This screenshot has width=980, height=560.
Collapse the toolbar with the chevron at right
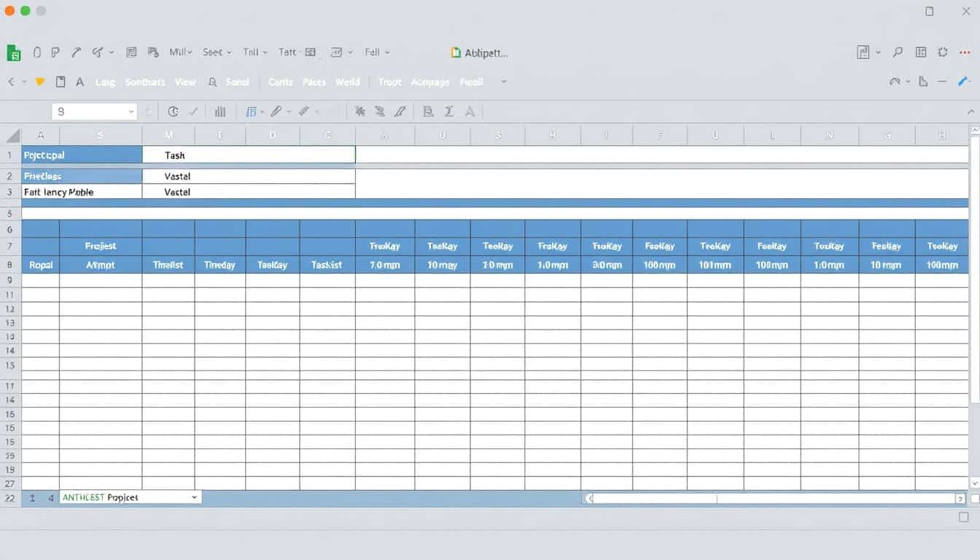click(x=971, y=112)
